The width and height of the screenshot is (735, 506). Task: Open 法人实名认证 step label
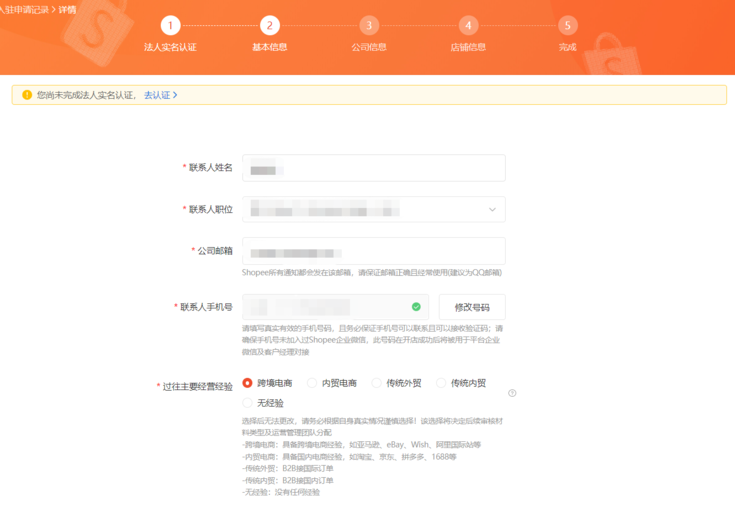point(170,47)
